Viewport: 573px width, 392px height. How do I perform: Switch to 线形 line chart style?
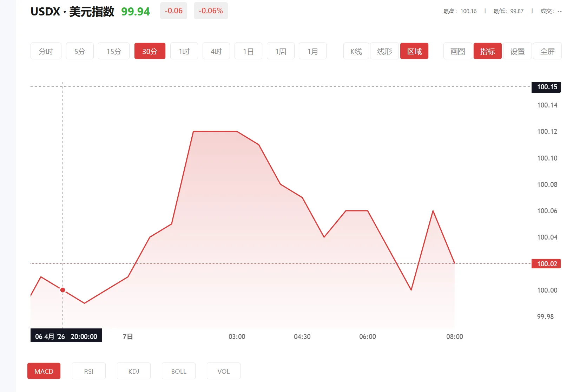[x=384, y=51]
